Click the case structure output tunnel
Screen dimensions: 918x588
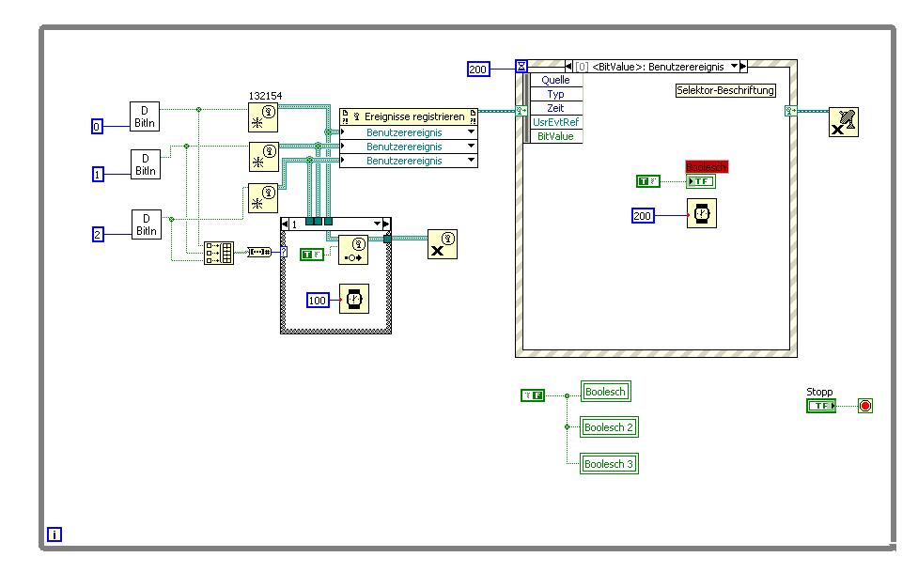[x=387, y=239]
